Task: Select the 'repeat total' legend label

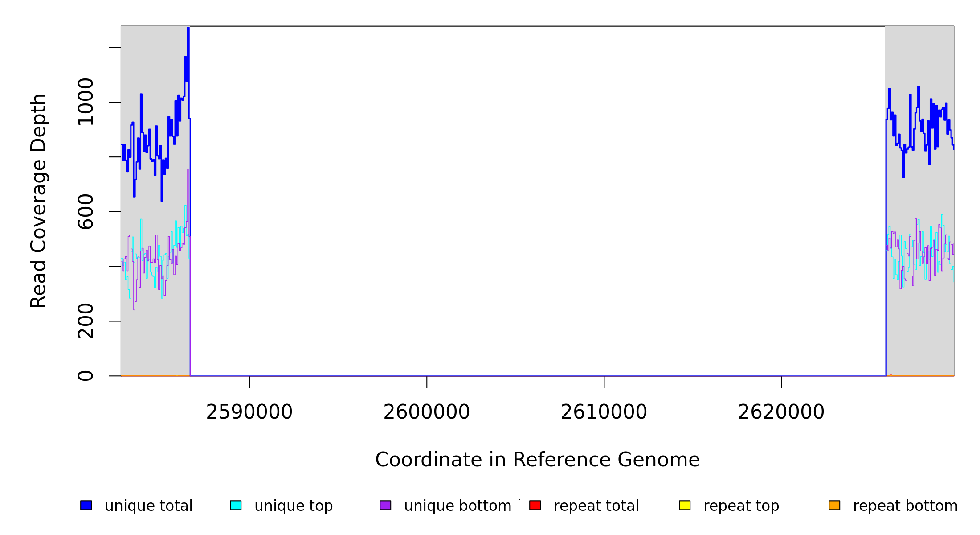Action: (x=596, y=506)
